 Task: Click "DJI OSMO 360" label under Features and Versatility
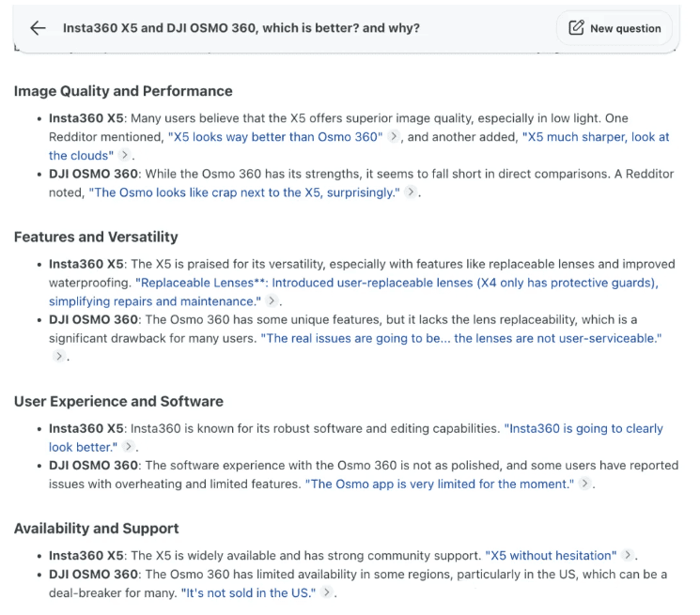point(93,320)
